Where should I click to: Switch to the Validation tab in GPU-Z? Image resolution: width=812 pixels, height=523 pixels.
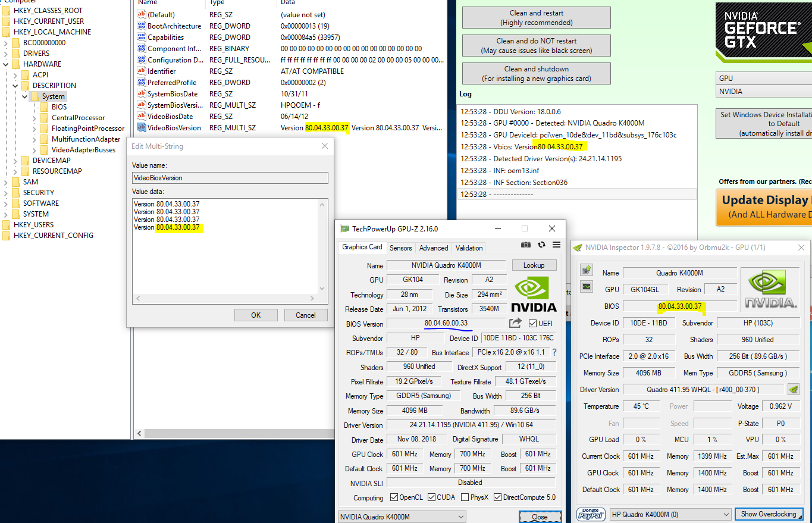469,248
